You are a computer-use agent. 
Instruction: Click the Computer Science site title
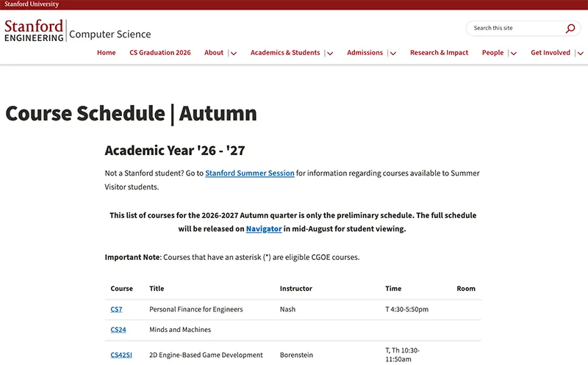coord(110,34)
